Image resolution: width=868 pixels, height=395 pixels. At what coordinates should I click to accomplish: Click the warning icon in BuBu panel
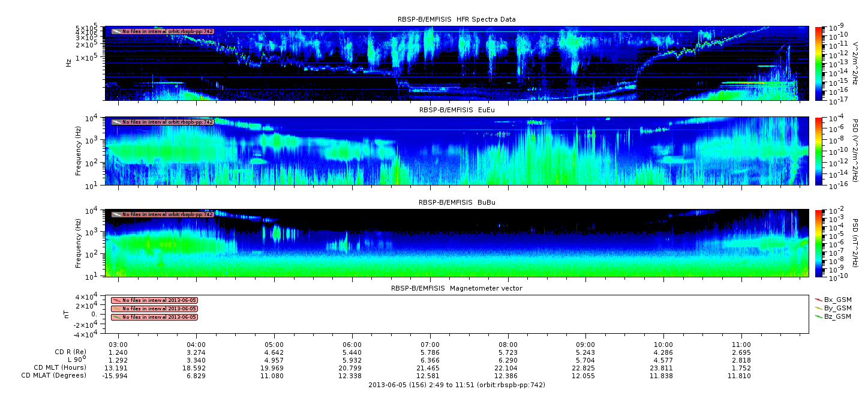coord(116,214)
